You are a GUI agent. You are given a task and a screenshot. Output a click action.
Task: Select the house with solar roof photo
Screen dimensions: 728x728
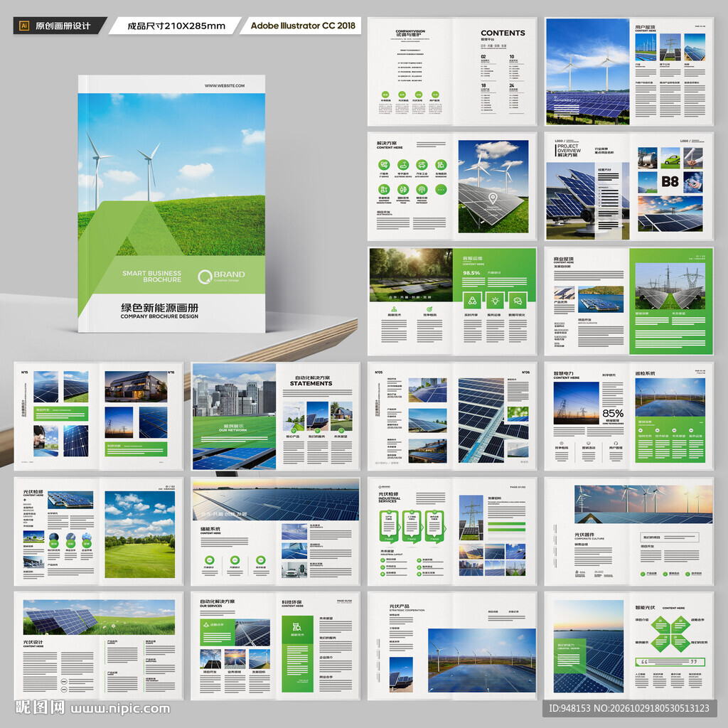136,386
